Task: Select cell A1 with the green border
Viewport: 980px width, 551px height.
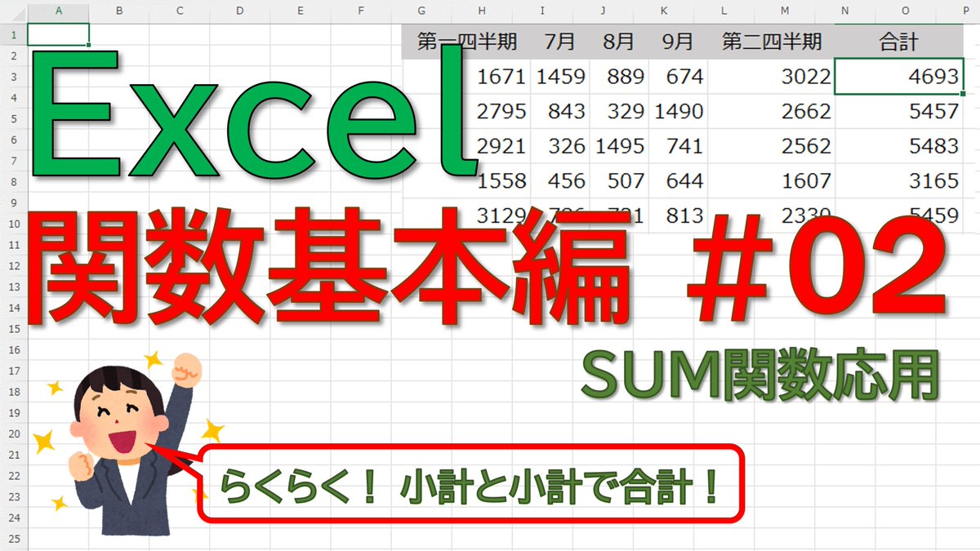Action: [x=58, y=34]
